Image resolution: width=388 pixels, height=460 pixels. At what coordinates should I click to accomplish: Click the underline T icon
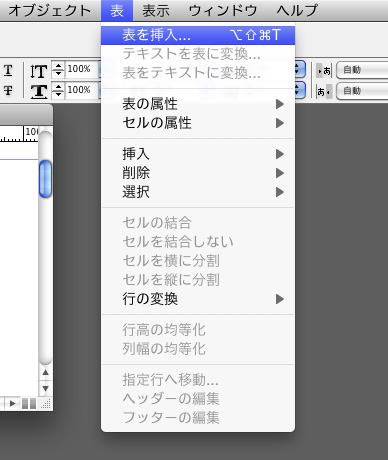(8, 70)
